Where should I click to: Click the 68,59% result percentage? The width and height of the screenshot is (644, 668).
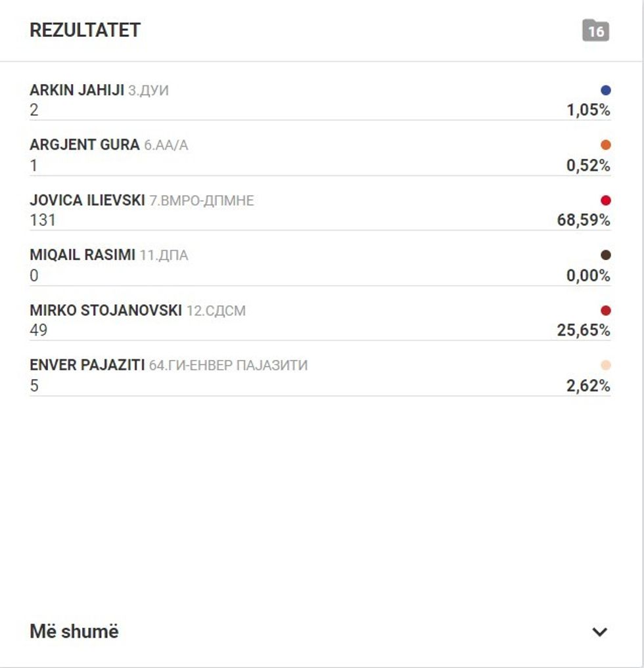584,220
